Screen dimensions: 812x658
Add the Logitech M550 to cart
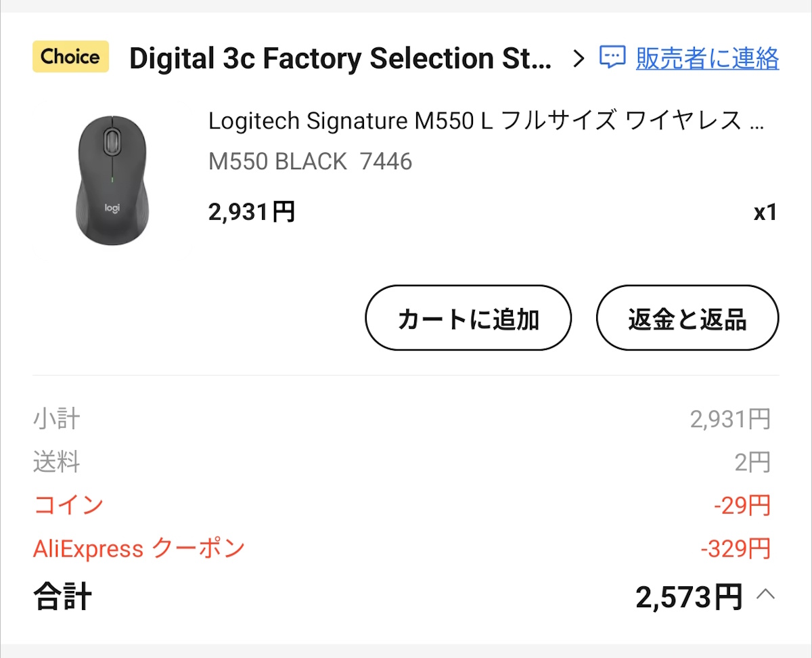pyautogui.click(x=468, y=317)
